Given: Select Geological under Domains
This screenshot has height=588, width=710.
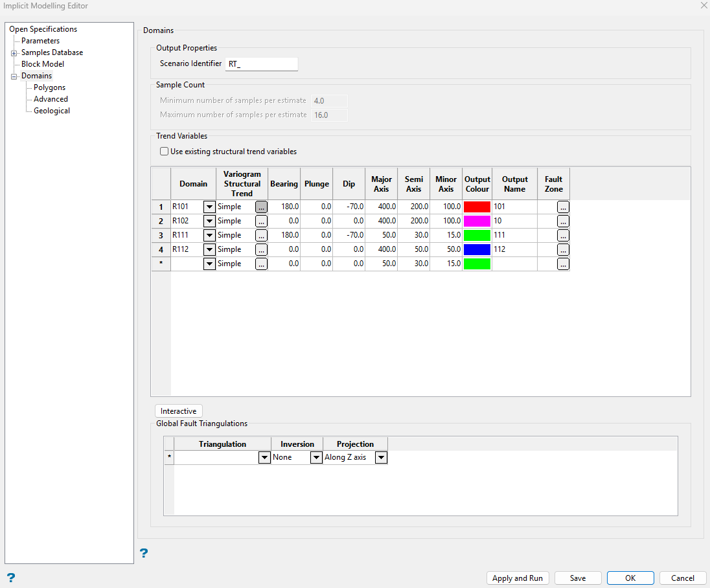Looking at the screenshot, I should click(52, 111).
